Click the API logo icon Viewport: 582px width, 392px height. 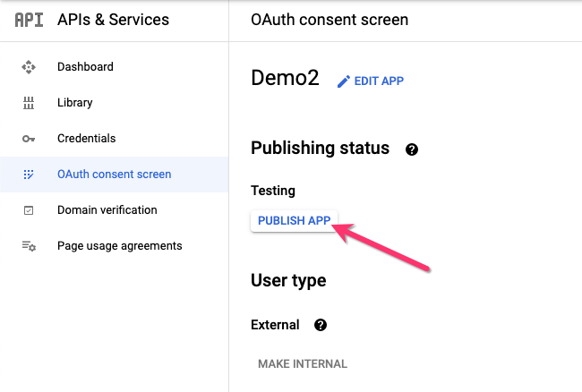coord(29,20)
